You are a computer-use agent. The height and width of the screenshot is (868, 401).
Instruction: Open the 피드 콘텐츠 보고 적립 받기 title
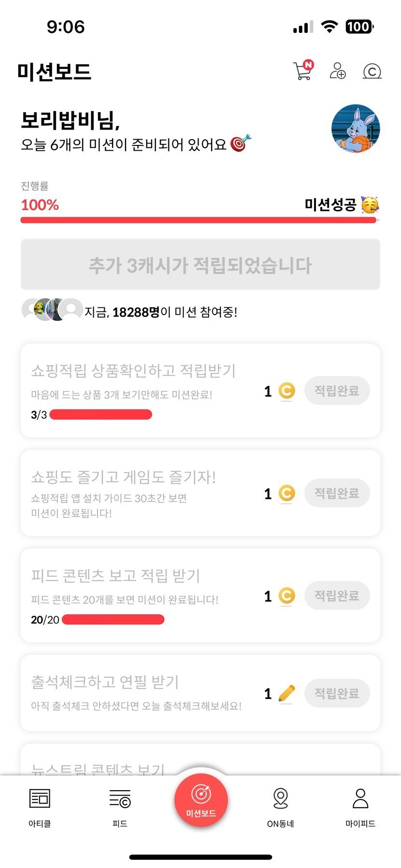(x=115, y=576)
